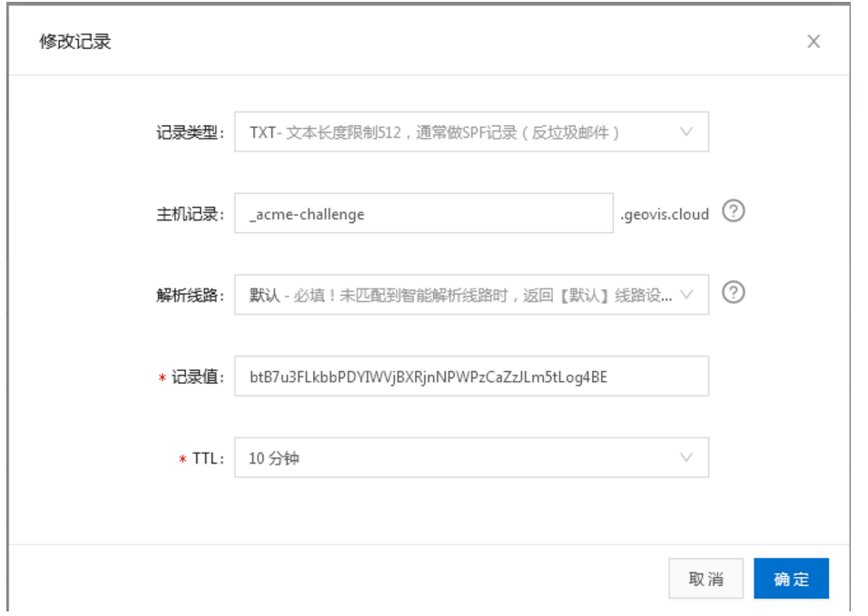The height and width of the screenshot is (616, 868).
Task: Click the 修改记录 dialog title
Action: [x=75, y=42]
